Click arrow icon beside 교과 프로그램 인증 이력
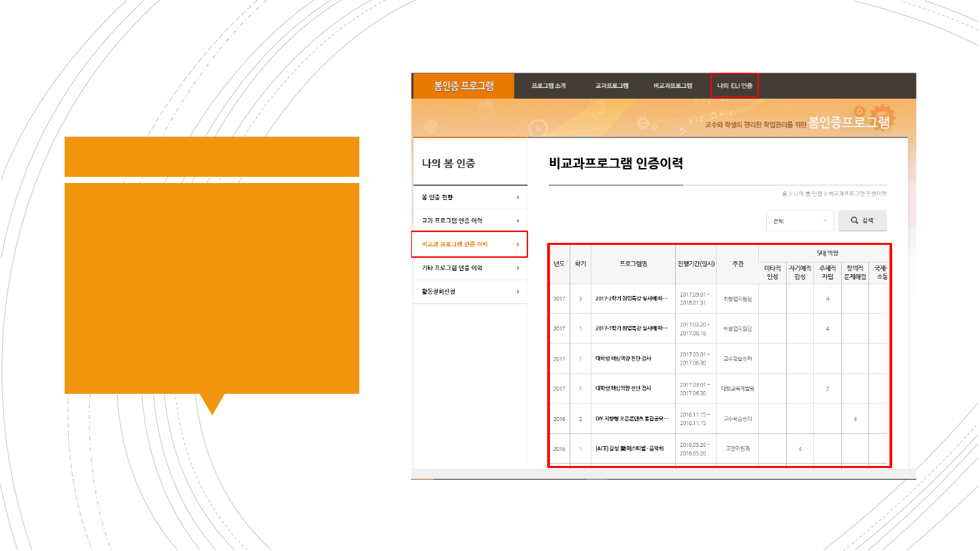980x551 pixels. pyautogui.click(x=518, y=220)
